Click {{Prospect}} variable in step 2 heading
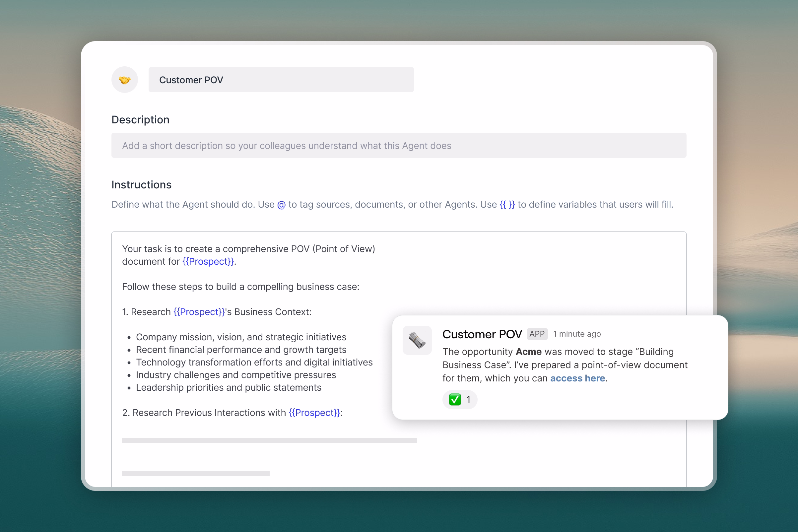The image size is (798, 532). coord(314,413)
